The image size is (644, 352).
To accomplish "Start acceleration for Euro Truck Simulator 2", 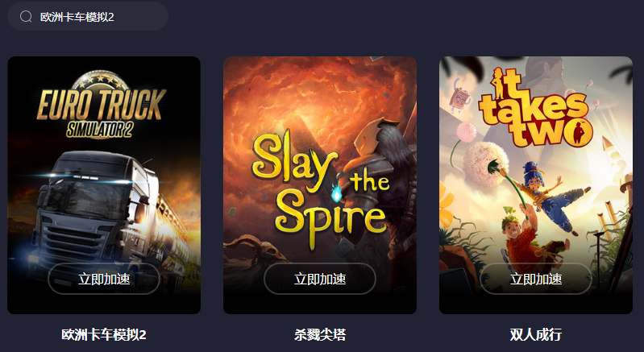I will [104, 279].
